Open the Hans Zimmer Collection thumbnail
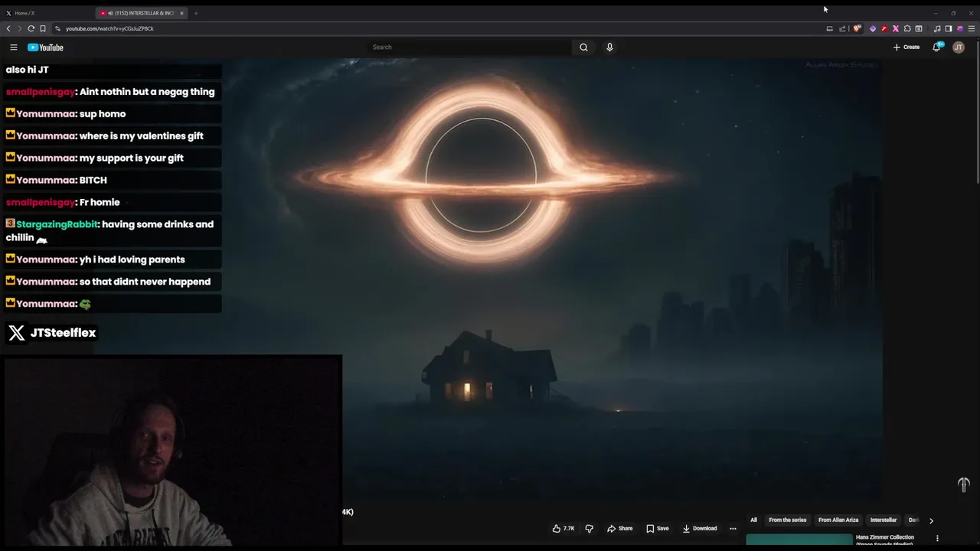 pos(799,540)
